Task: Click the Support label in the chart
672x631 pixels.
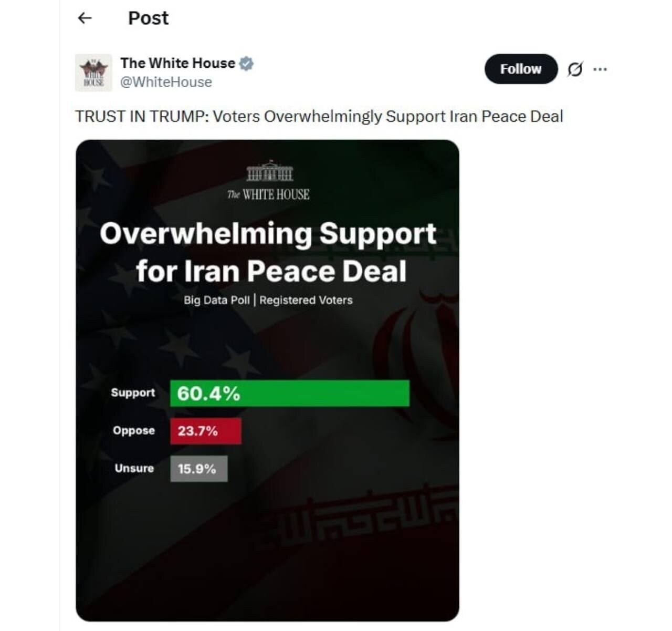Action: [133, 393]
